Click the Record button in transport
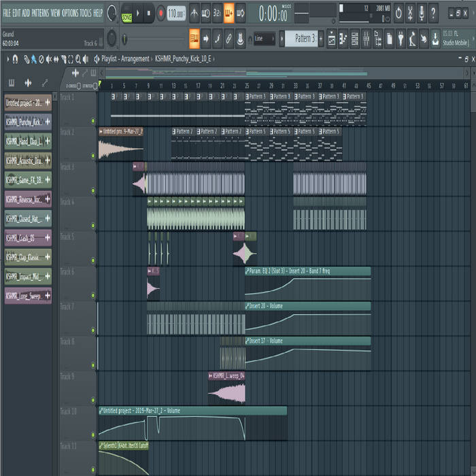476x476 pixels. pyautogui.click(x=160, y=13)
